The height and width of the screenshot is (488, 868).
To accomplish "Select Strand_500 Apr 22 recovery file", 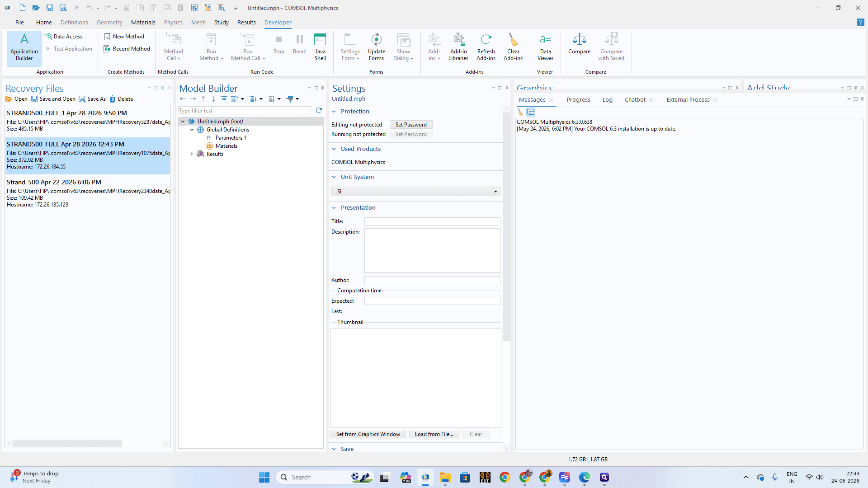I will coord(88,193).
